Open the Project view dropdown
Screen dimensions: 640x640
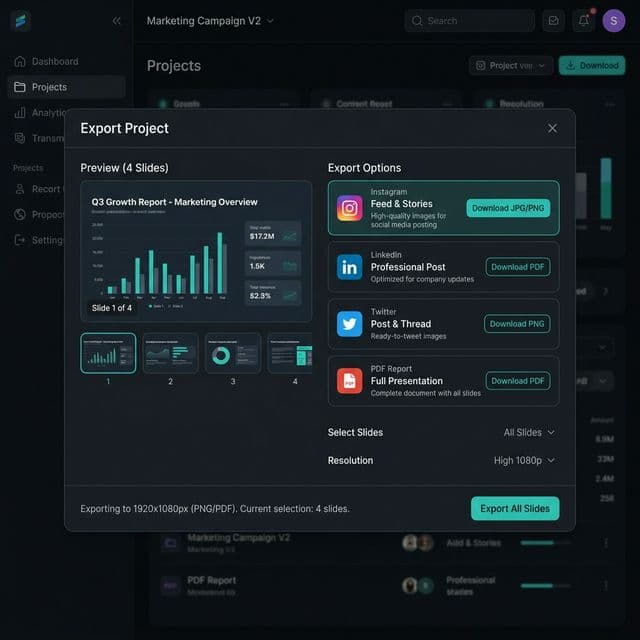tap(511, 66)
